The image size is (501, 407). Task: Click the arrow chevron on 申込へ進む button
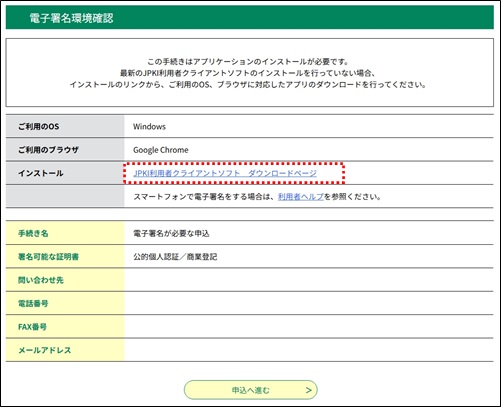tap(309, 390)
